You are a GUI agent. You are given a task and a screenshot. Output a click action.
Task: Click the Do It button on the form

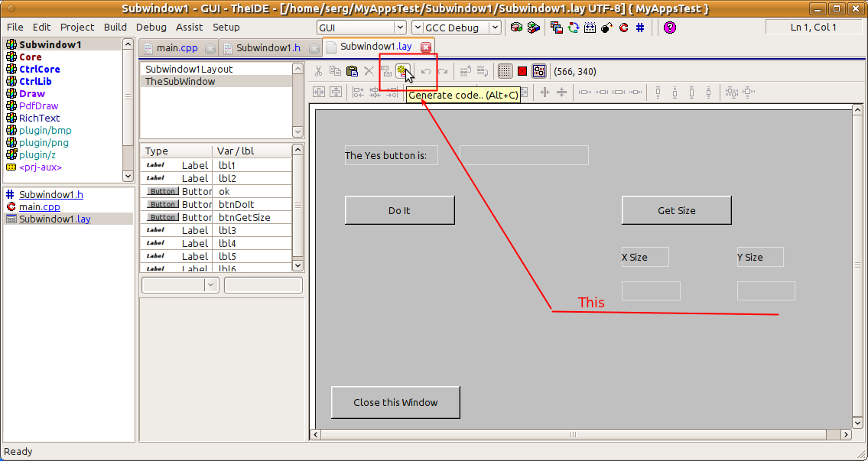click(x=399, y=210)
